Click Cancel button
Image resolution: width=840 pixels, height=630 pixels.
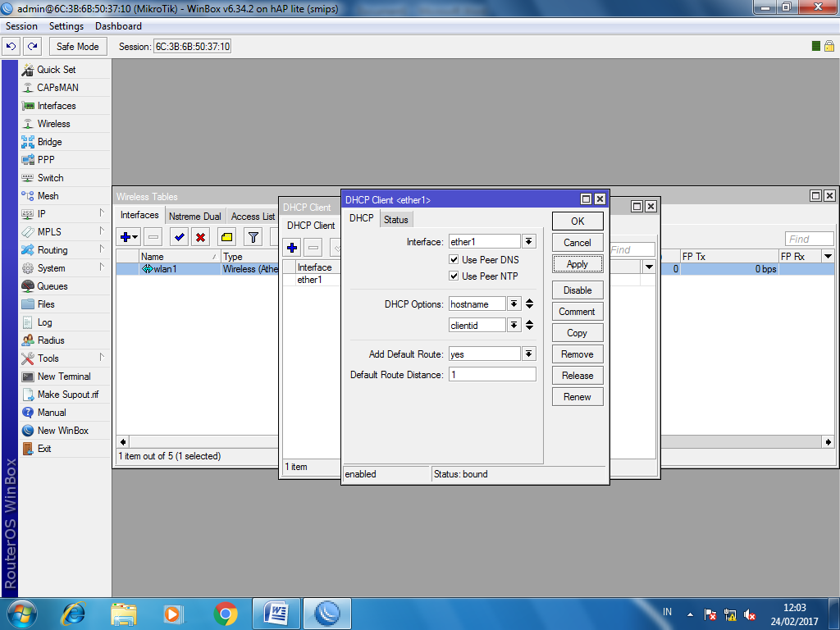click(x=577, y=243)
